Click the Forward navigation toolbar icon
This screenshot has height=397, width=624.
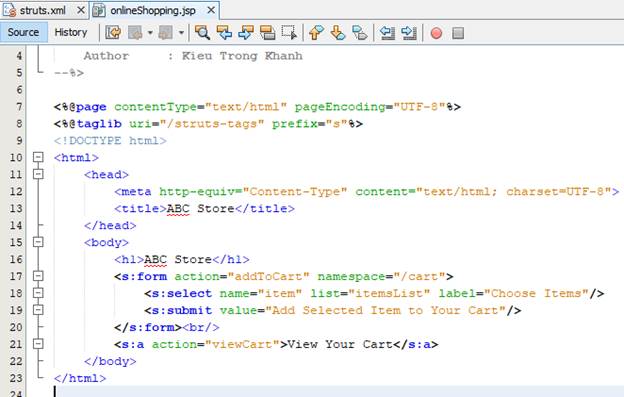[x=166, y=33]
